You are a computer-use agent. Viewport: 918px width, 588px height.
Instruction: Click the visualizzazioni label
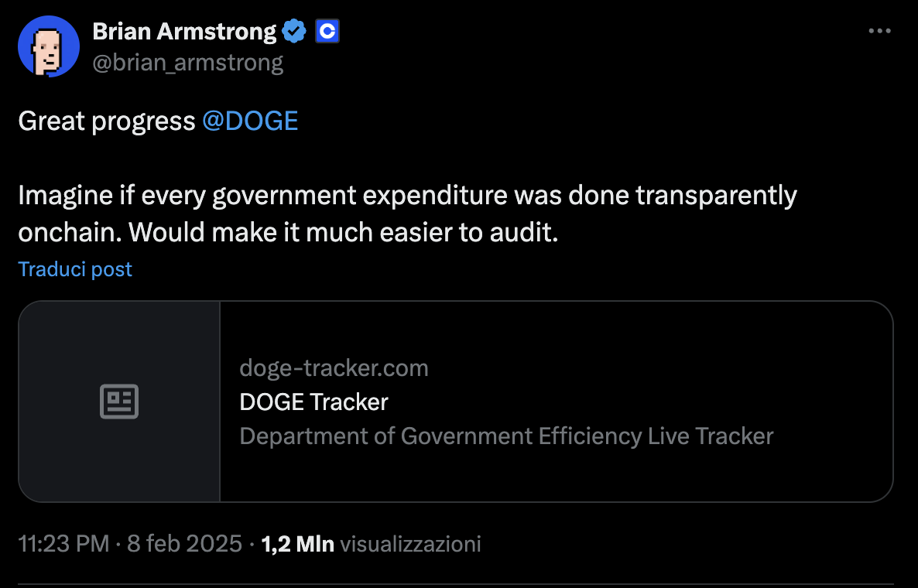click(411, 544)
